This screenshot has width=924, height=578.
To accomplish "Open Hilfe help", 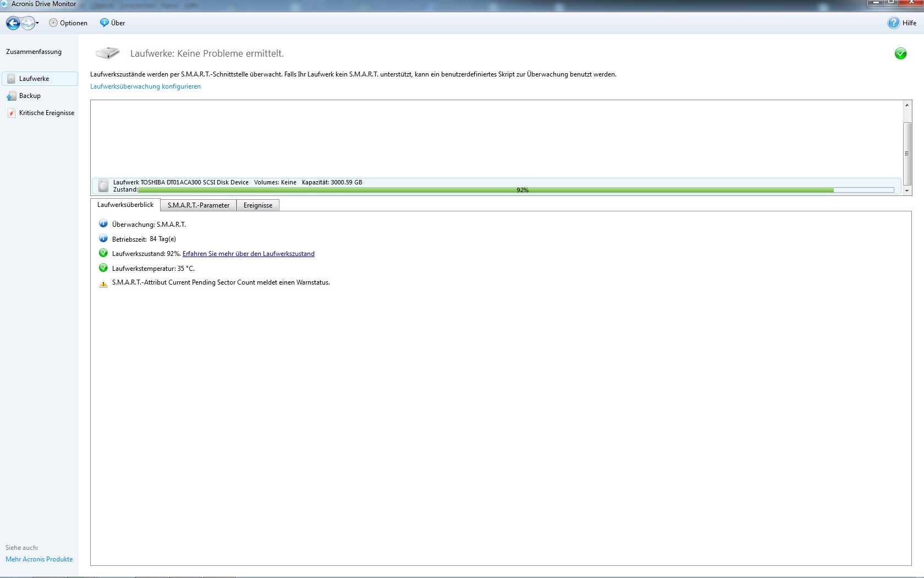I will pos(902,23).
